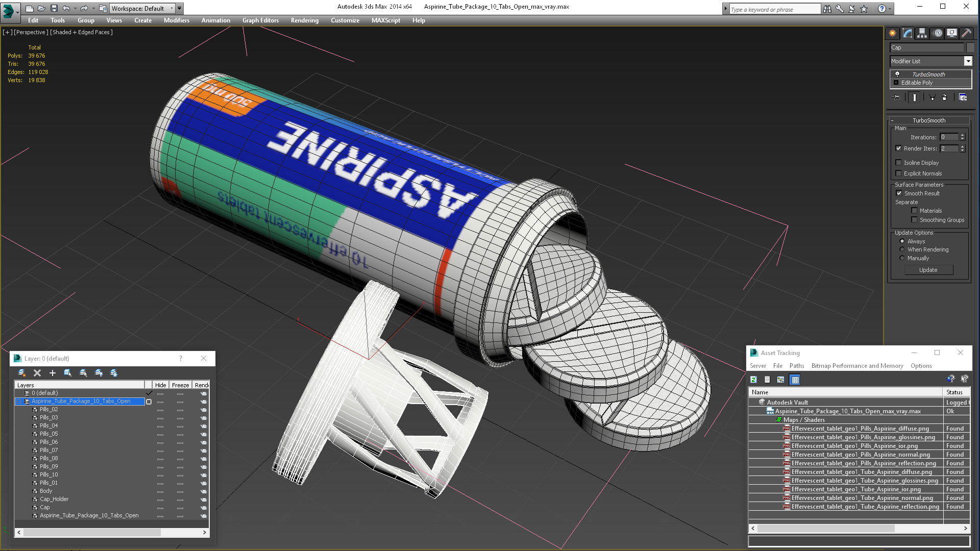Click Status Log icon in Asset Tracking
The image size is (980, 551).
767,380
